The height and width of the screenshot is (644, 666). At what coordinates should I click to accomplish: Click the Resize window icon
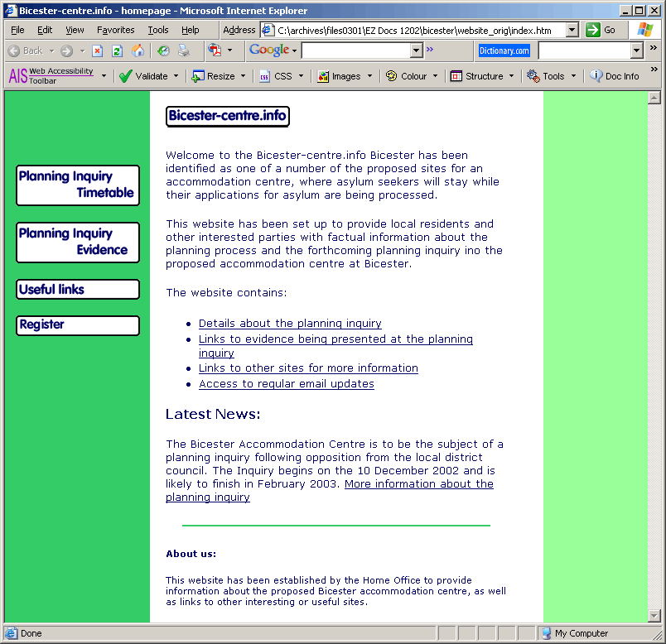[x=198, y=76]
